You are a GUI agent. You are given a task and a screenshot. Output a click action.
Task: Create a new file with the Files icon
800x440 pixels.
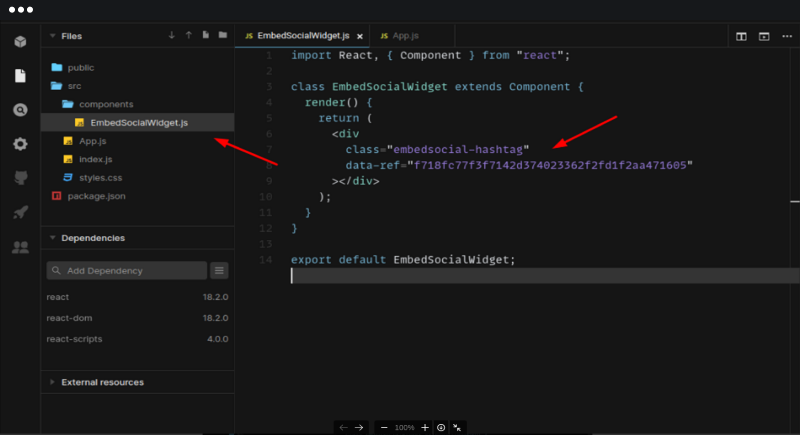click(206, 35)
